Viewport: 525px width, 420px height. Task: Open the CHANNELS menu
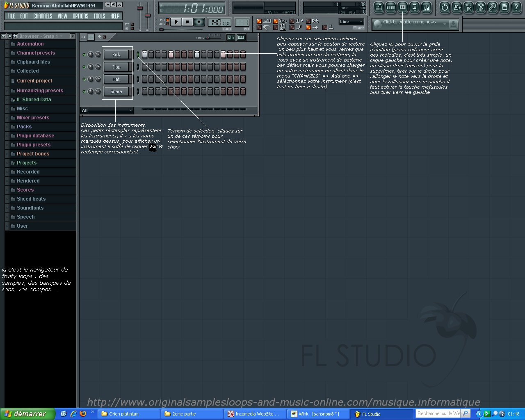(43, 16)
